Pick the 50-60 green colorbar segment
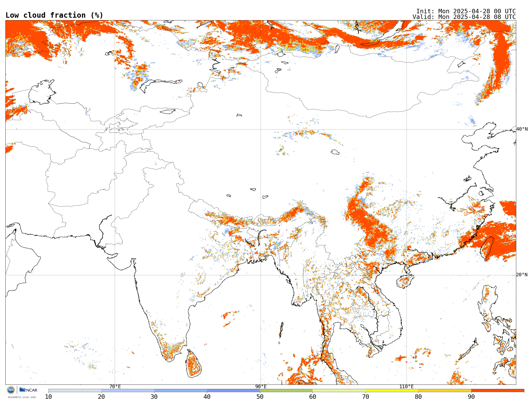This screenshot has height=400, width=532. click(286, 391)
